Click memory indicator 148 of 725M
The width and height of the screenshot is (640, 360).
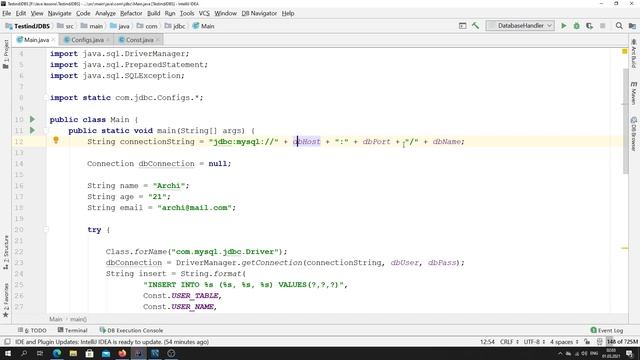tap(622, 342)
